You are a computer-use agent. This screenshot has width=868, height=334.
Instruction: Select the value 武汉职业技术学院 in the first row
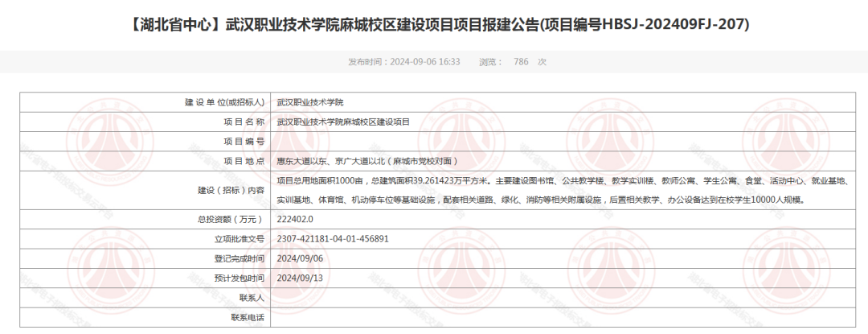coord(310,102)
